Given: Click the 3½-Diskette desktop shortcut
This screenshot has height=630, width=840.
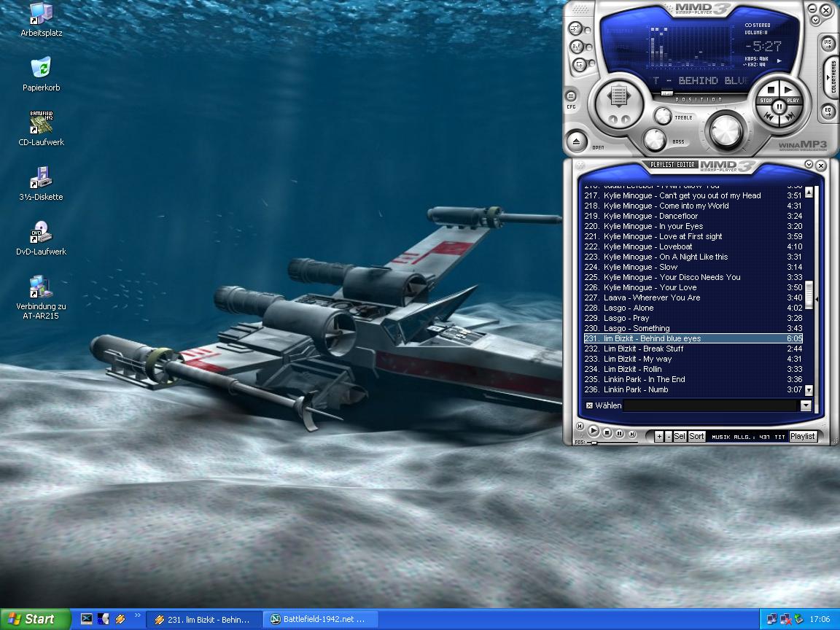Looking at the screenshot, I should (42, 183).
